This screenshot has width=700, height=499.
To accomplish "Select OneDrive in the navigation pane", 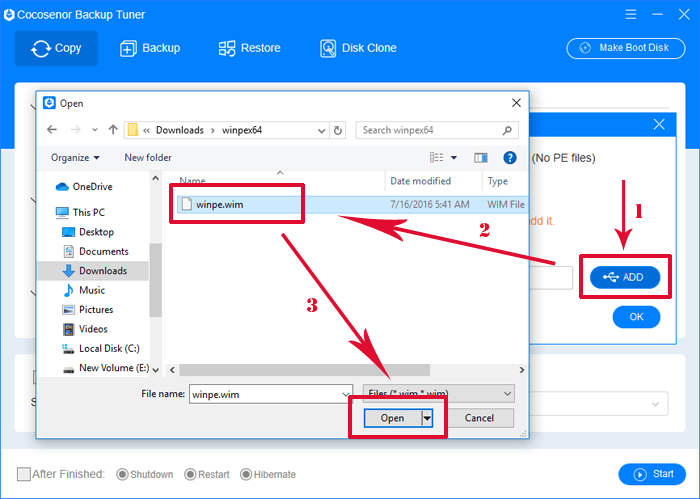I will (x=84, y=187).
